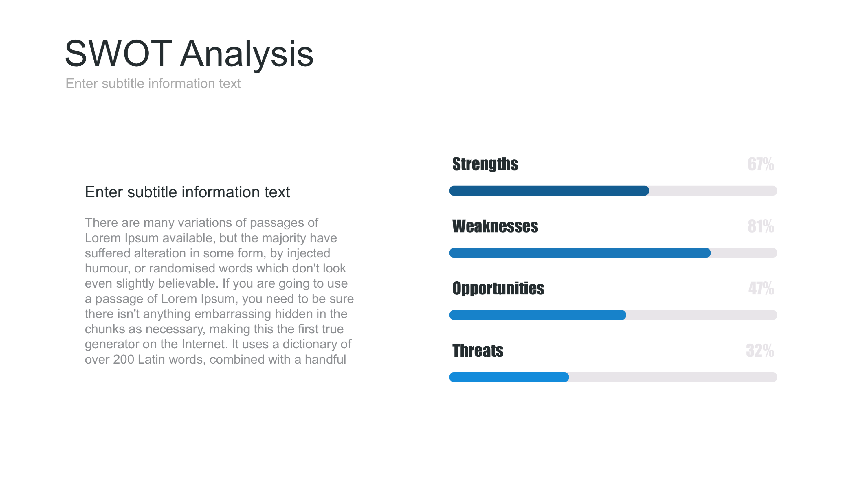Click the Lorem Ipsum body paragraph
Screen dimensions: 868x488
219,291
